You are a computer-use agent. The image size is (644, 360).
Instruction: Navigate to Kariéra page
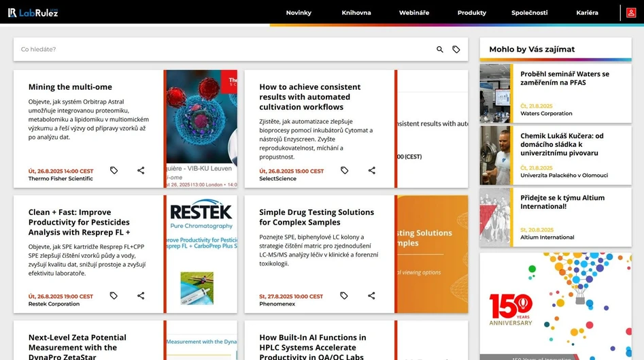[587, 13]
